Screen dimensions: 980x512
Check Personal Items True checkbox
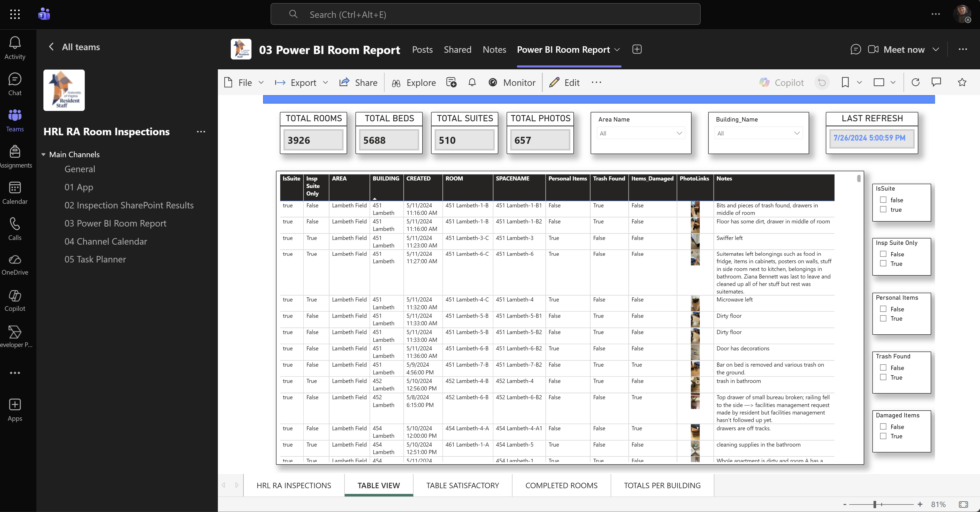tap(883, 318)
